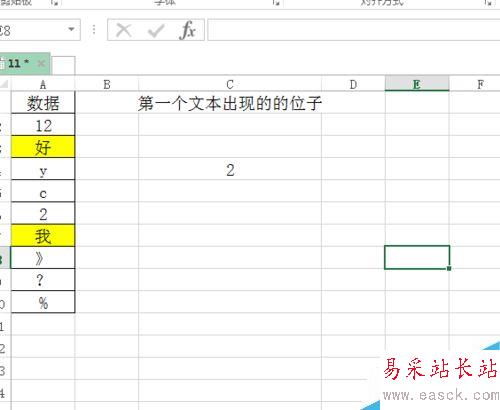Select column E header
This screenshot has height=410, width=500.
coord(417,84)
